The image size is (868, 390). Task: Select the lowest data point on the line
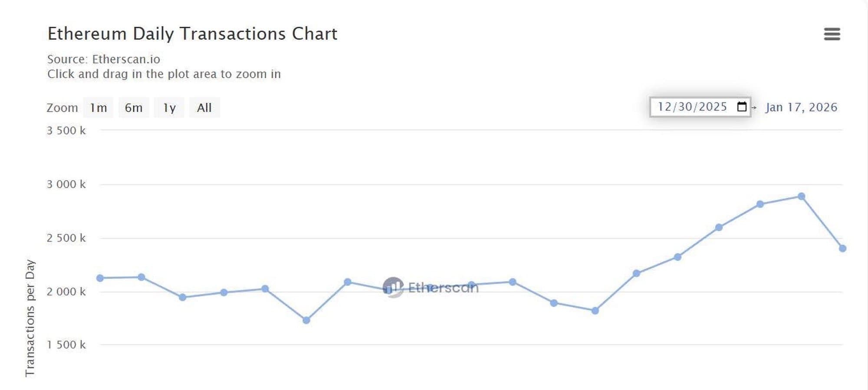point(306,320)
